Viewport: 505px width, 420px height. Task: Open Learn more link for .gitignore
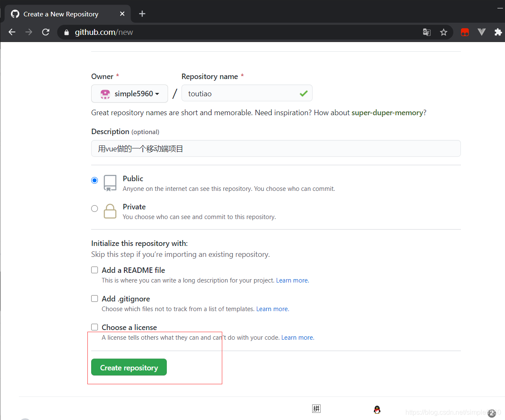coord(272,309)
